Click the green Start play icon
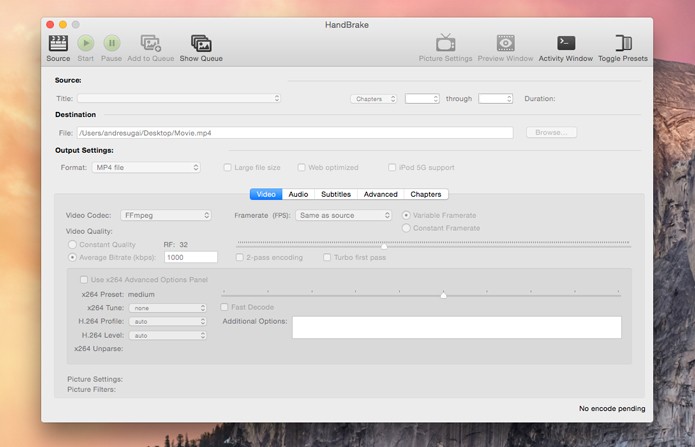The width and height of the screenshot is (695, 447). coord(86,43)
